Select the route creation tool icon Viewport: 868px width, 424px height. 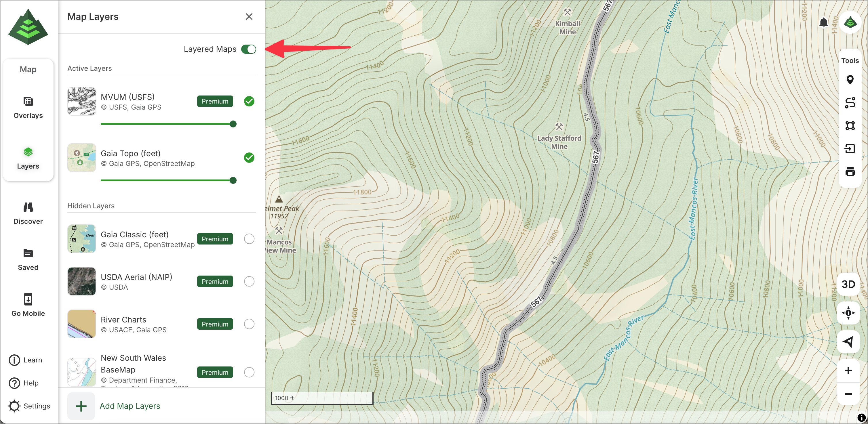[850, 103]
